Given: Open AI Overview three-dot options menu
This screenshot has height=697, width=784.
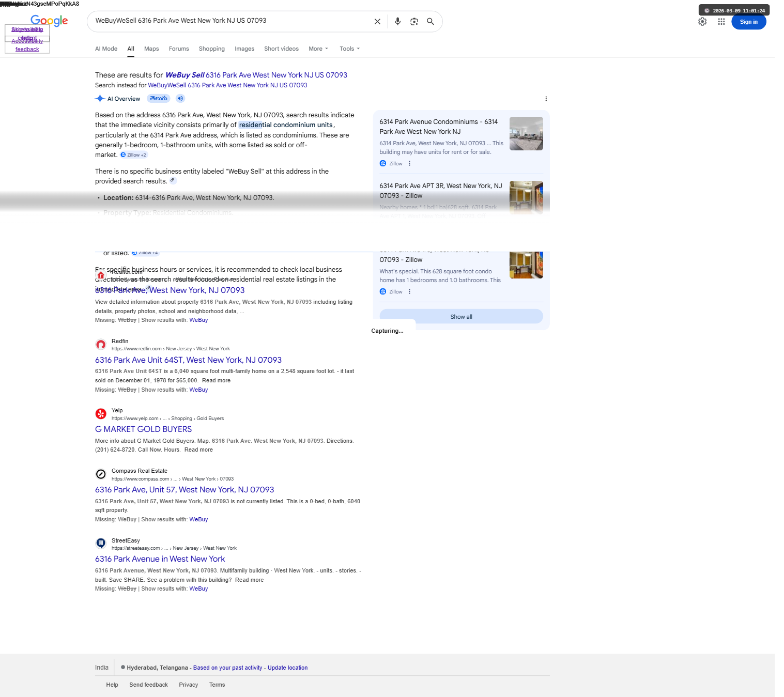Looking at the screenshot, I should 546,99.
